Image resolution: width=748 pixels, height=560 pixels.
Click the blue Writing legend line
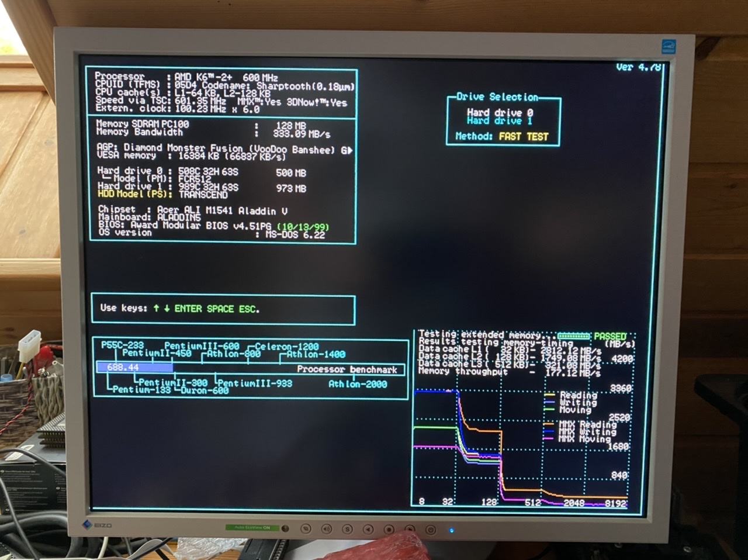click(549, 402)
